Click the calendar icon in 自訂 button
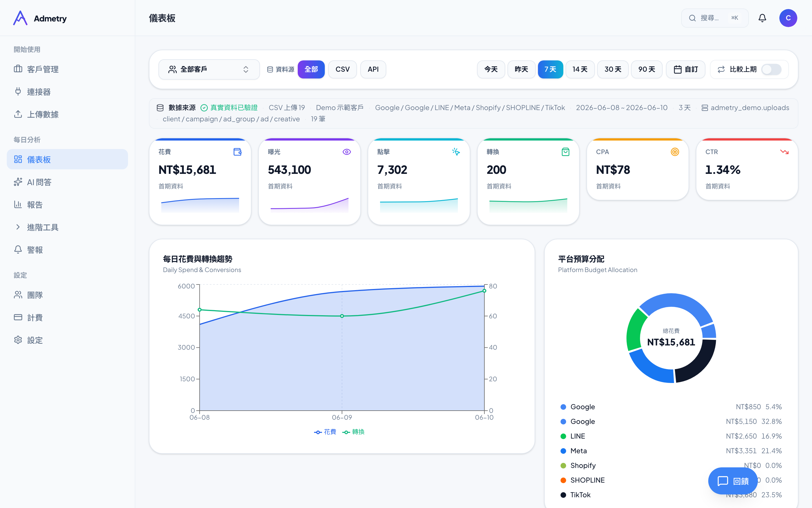 coord(678,69)
